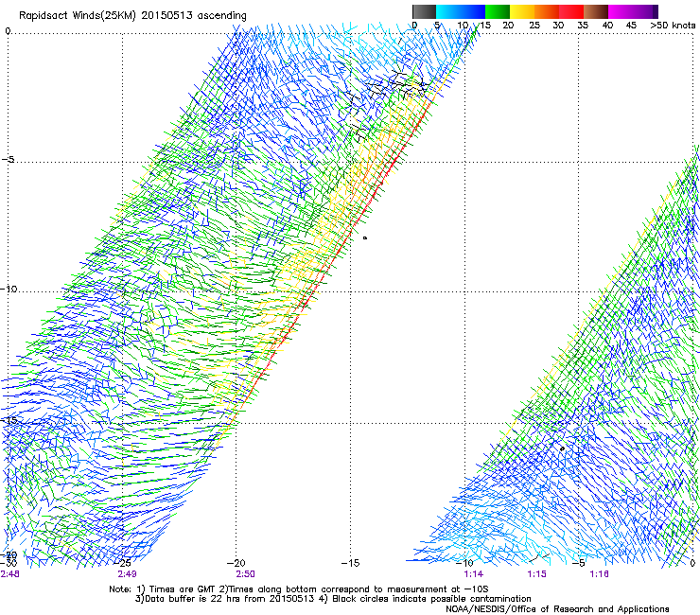Click the "25" legend scale label
The width and height of the screenshot is (700, 615).
click(x=534, y=26)
